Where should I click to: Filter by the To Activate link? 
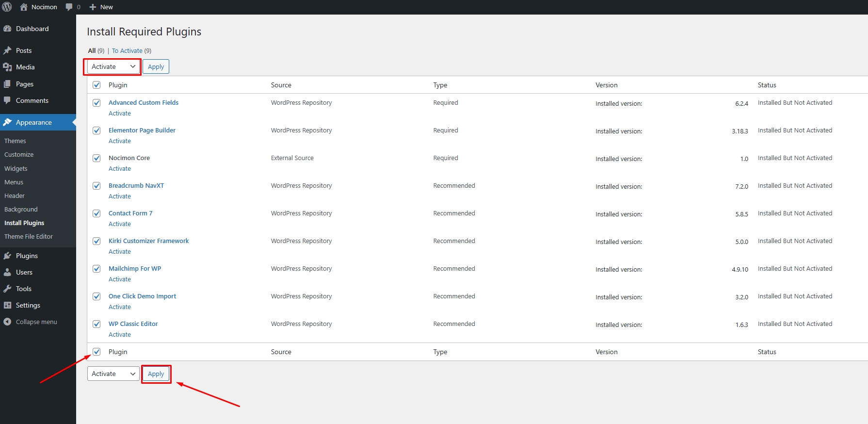127,50
